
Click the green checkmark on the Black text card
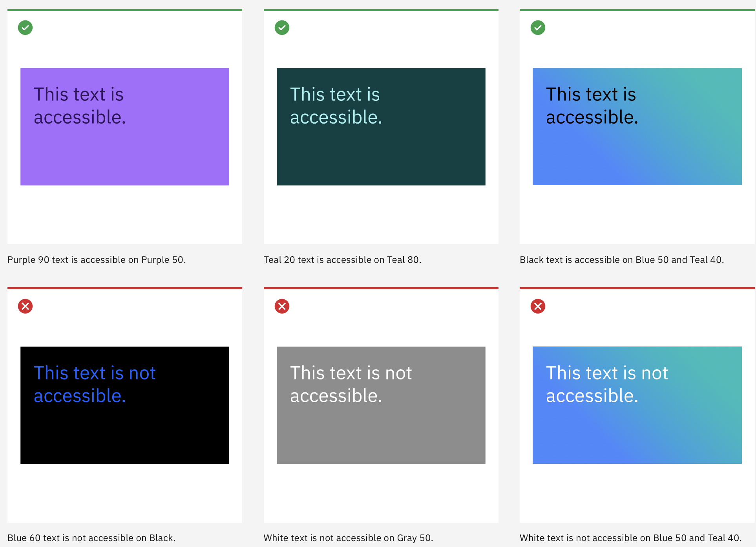pyautogui.click(x=538, y=27)
